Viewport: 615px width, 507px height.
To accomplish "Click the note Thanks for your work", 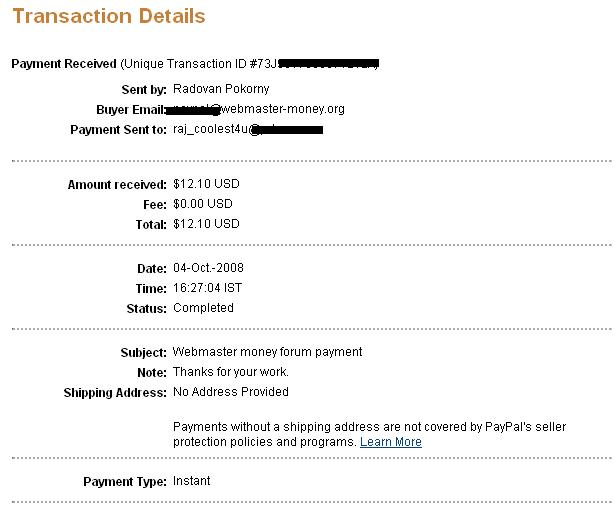I will [x=231, y=372].
